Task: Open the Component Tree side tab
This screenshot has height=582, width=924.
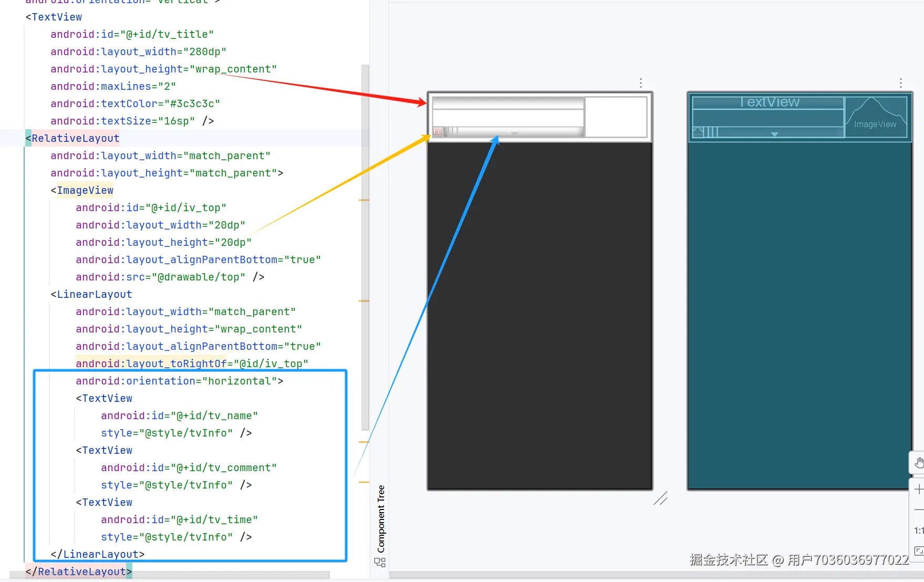Action: click(381, 519)
